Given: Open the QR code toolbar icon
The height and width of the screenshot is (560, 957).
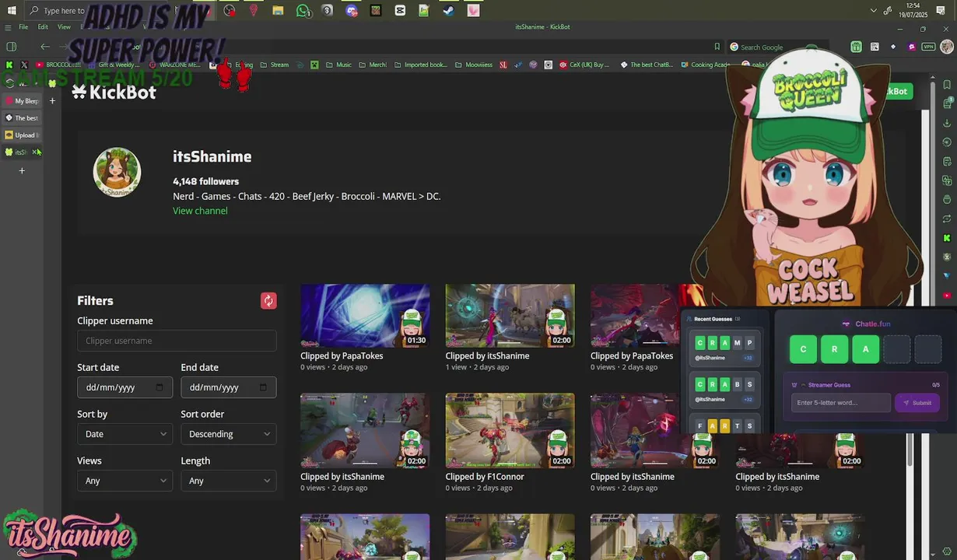Looking at the screenshot, I should [875, 47].
